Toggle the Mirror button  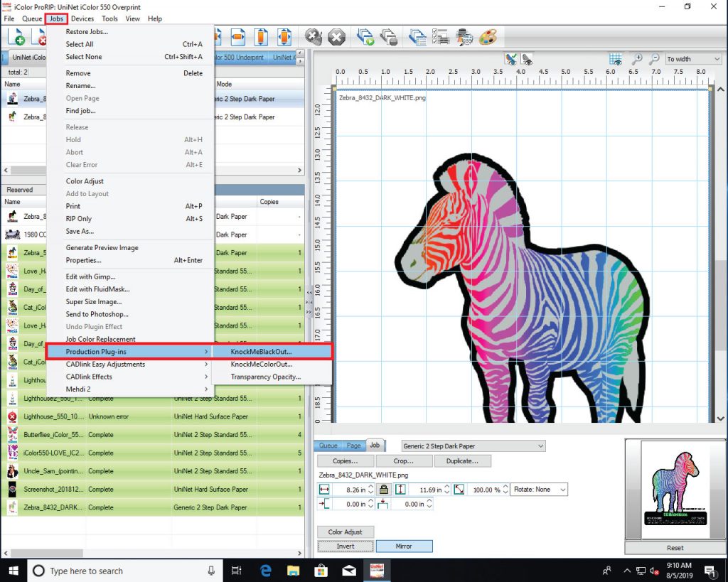404,546
